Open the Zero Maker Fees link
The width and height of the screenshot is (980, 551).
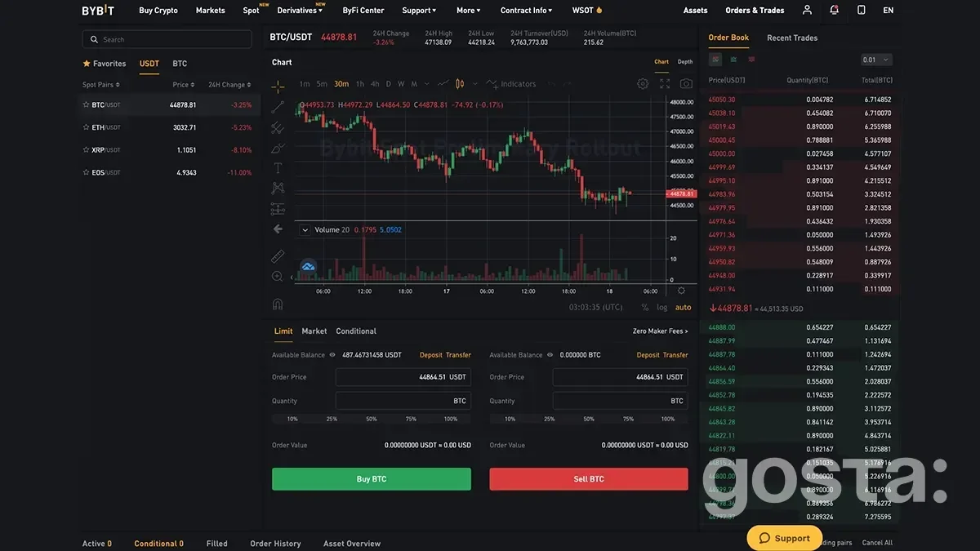click(x=661, y=331)
